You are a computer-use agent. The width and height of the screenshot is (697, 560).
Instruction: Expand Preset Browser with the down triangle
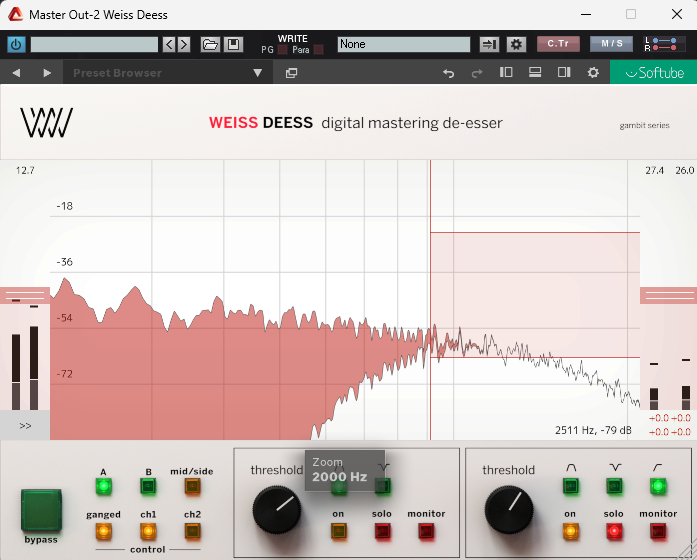tap(257, 72)
